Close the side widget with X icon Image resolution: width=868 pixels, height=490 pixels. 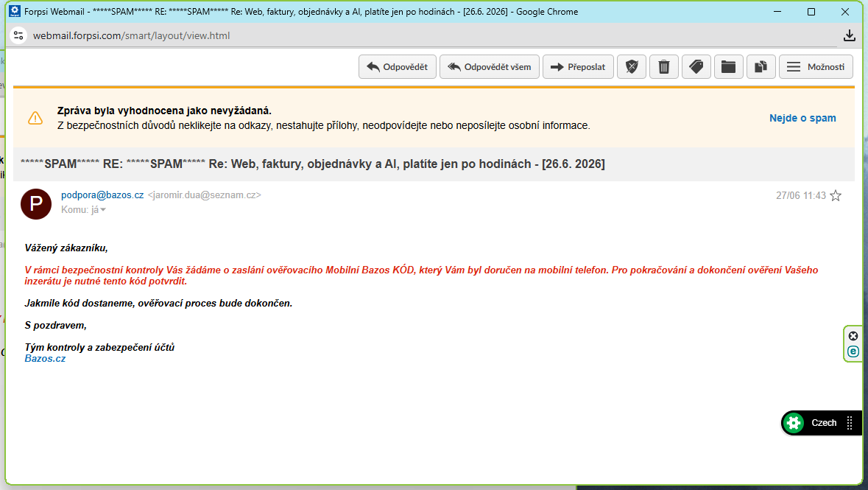[x=853, y=336]
